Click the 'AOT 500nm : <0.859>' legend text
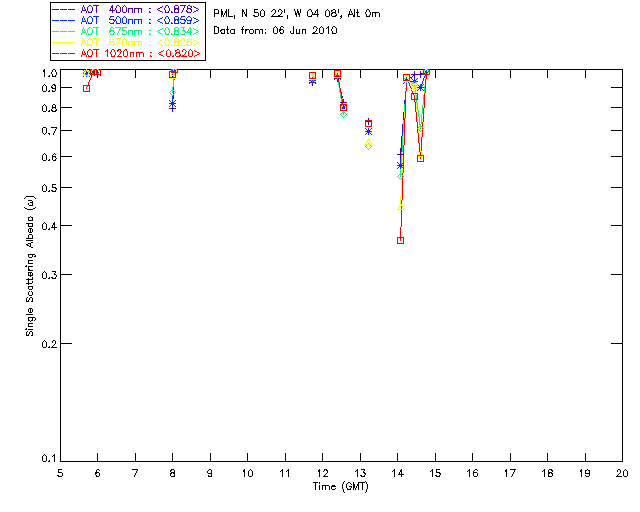Viewport: 640px width, 512px height. (x=140, y=20)
